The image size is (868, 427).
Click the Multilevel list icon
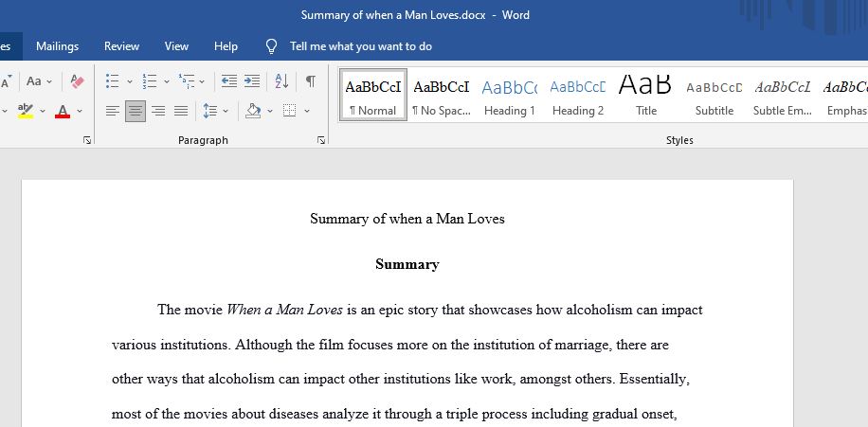click(187, 81)
